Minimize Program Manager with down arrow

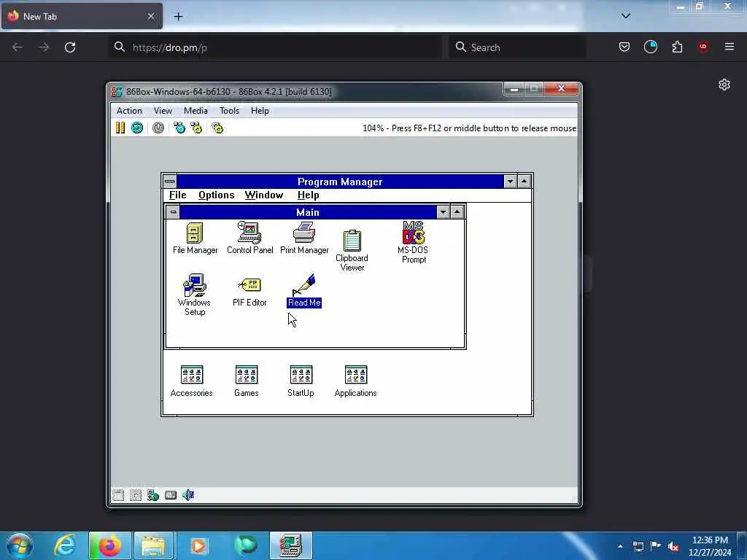510,182
